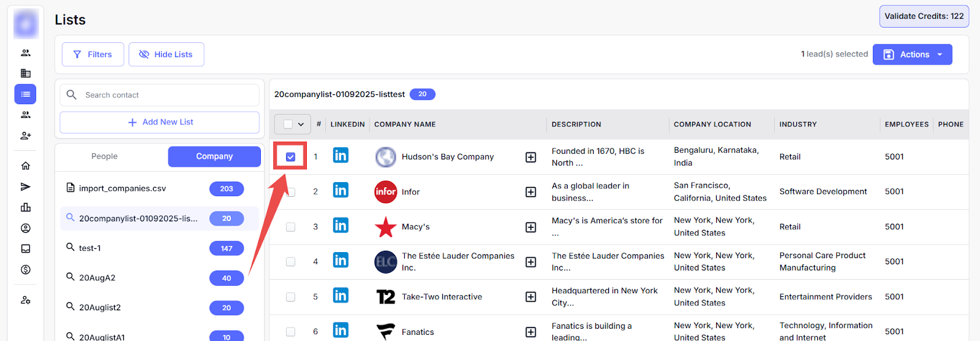The width and height of the screenshot is (980, 341).
Task: Expand the select-all checkbox dropdown arrow
Action: [x=301, y=125]
